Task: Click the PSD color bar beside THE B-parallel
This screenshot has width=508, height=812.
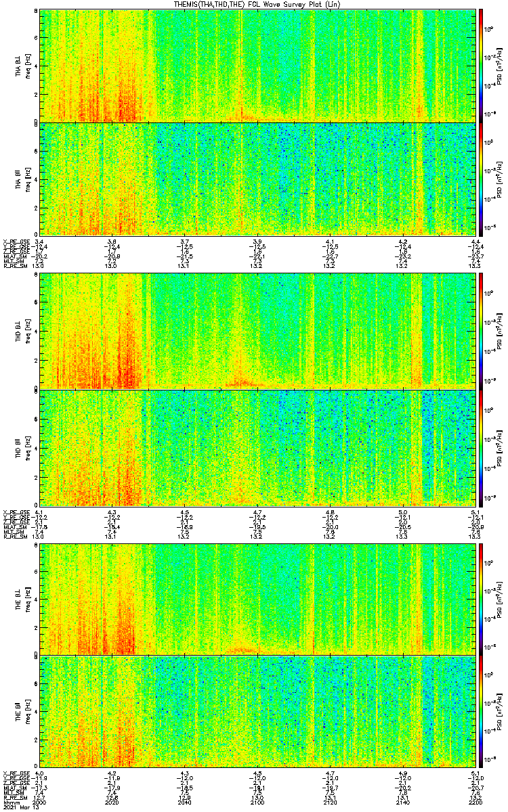Action: [x=481, y=710]
